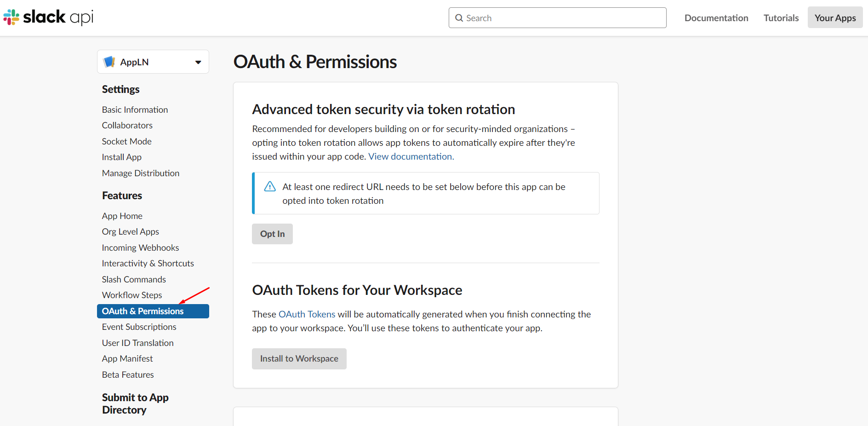Select Manage Distribution in Settings
This screenshot has height=426, width=868.
(x=141, y=173)
